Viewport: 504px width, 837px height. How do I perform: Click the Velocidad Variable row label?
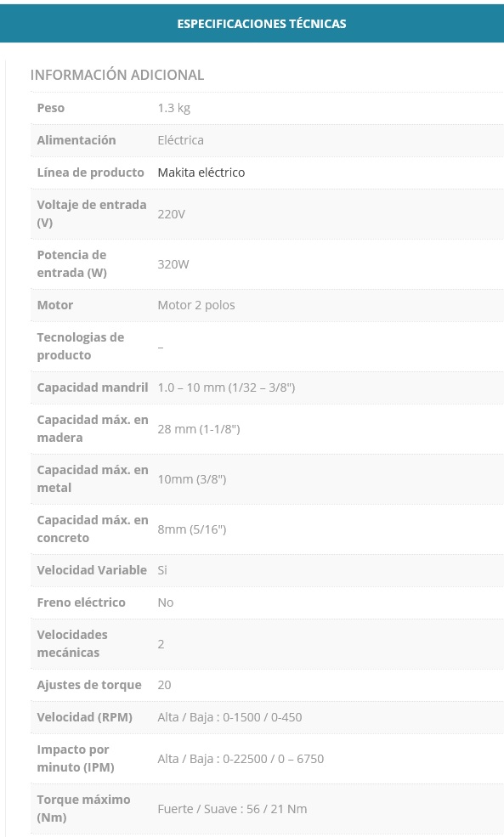[x=92, y=570]
